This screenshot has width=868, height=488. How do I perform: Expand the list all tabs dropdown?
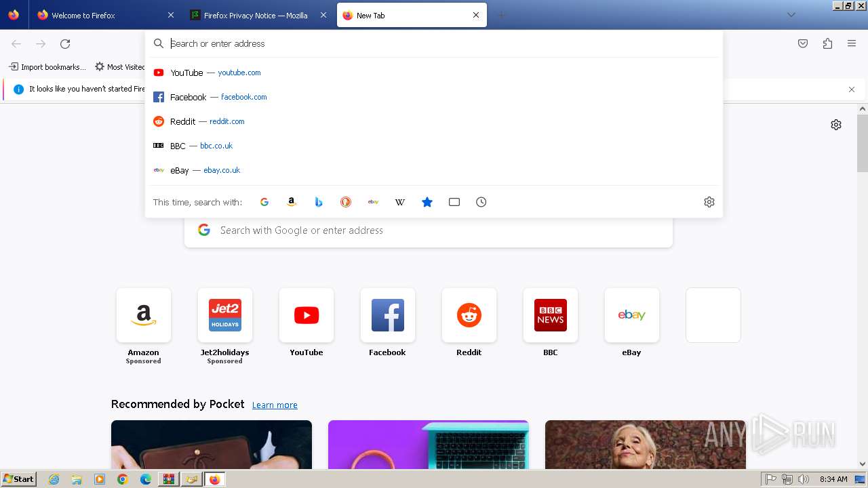(x=791, y=15)
